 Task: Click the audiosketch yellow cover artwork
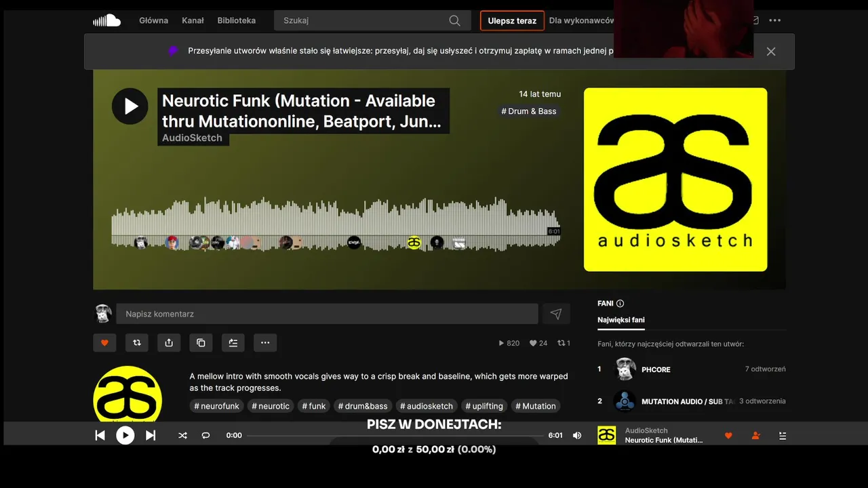click(675, 180)
